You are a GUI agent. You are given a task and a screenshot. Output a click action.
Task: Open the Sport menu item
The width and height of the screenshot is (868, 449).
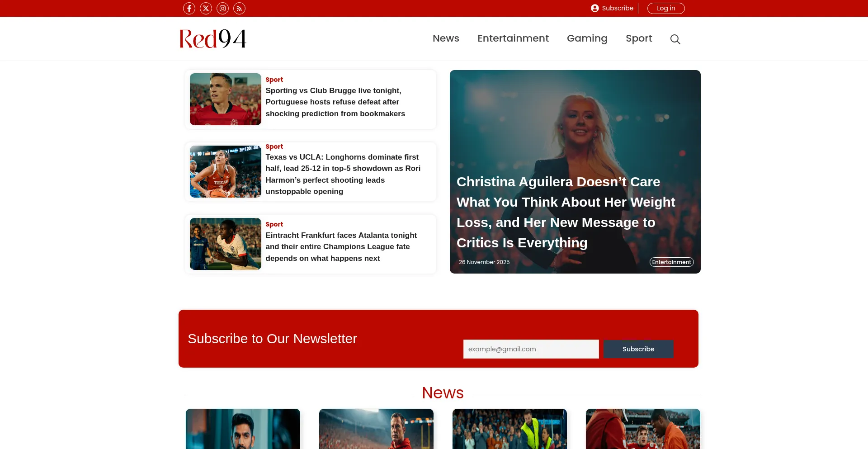pos(639,38)
